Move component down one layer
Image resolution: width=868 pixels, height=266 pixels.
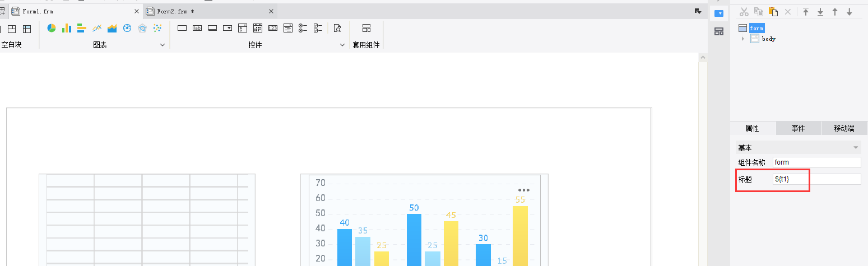850,12
